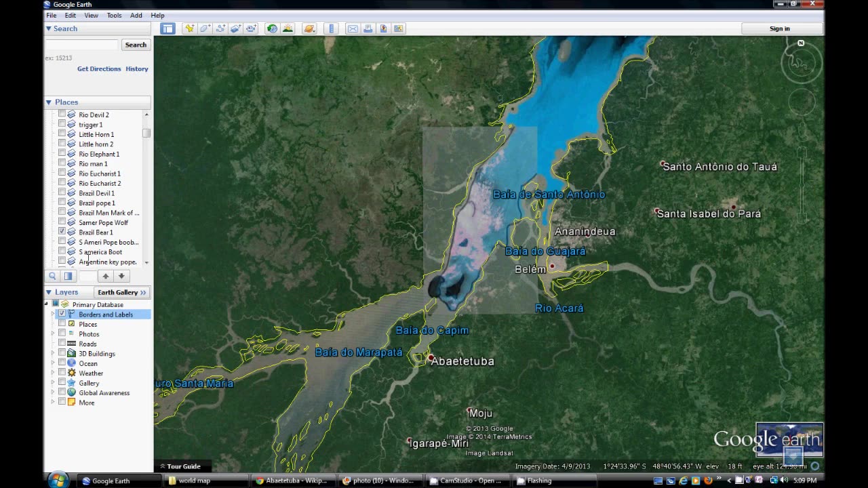Expand the Global Awareness tree node
The width and height of the screenshot is (868, 488).
(53, 392)
